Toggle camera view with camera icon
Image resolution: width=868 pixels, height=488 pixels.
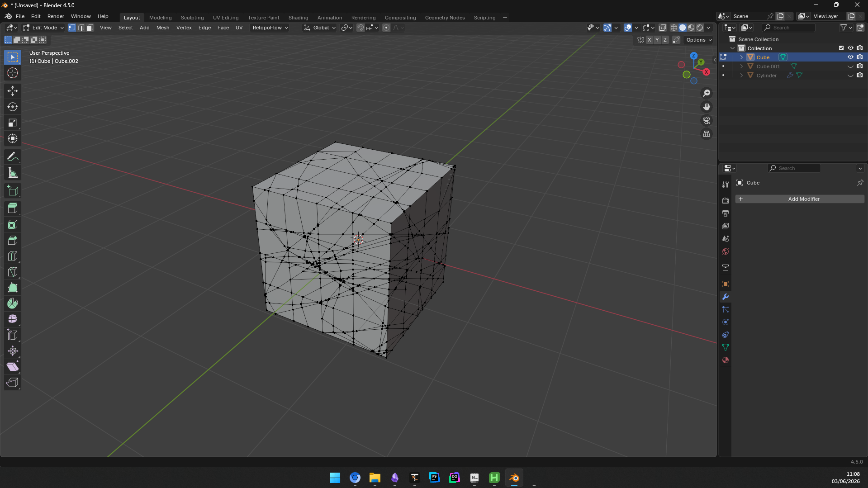[x=707, y=120]
